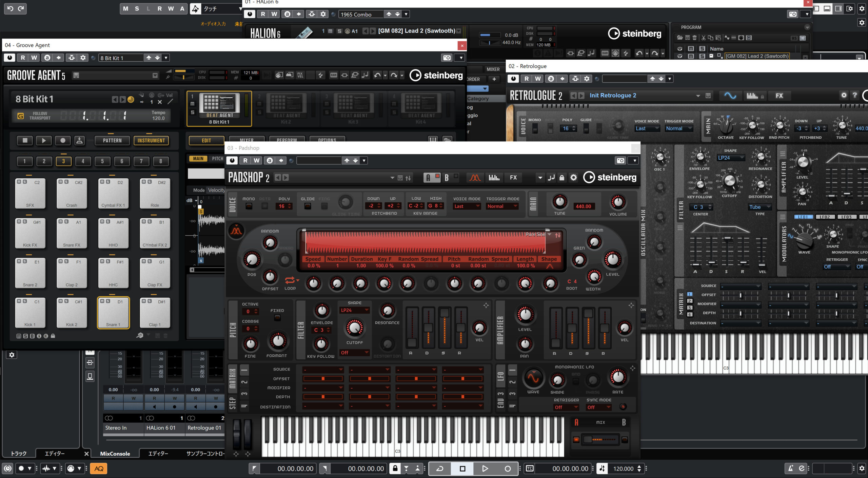Trigger the Snare 1 pad
This screenshot has height=478, width=868.
[x=113, y=313]
